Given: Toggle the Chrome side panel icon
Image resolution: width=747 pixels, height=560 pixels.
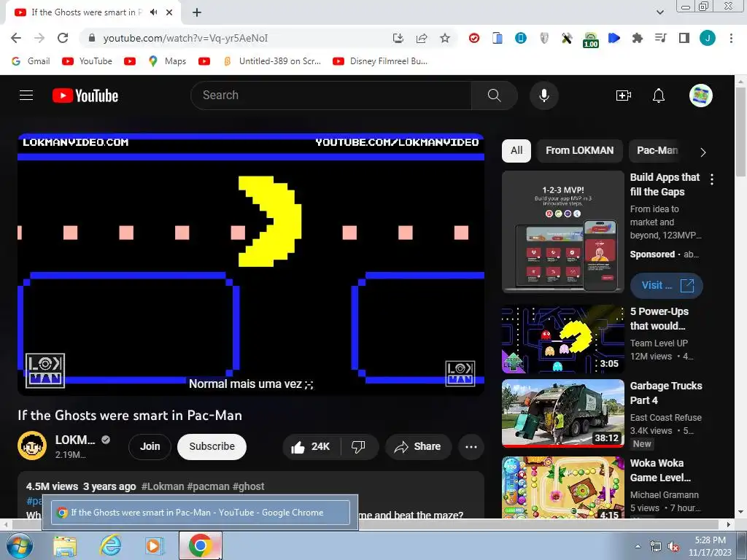Looking at the screenshot, I should click(684, 38).
